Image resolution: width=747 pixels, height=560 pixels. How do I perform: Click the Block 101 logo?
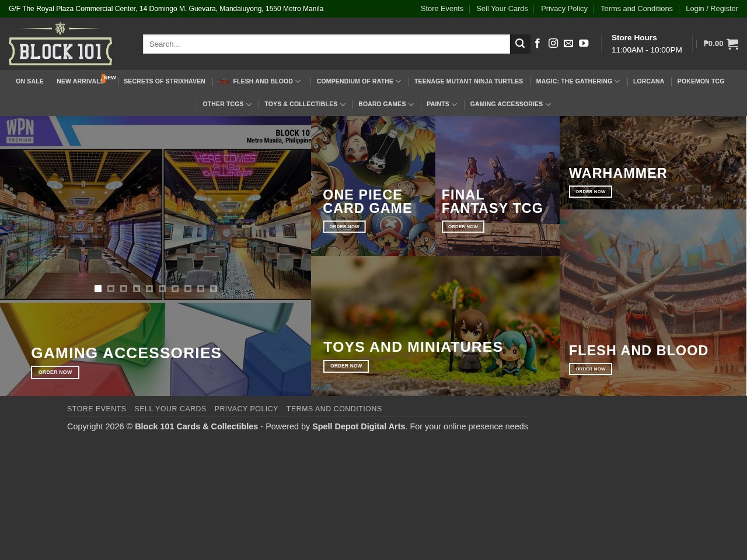pos(60,44)
